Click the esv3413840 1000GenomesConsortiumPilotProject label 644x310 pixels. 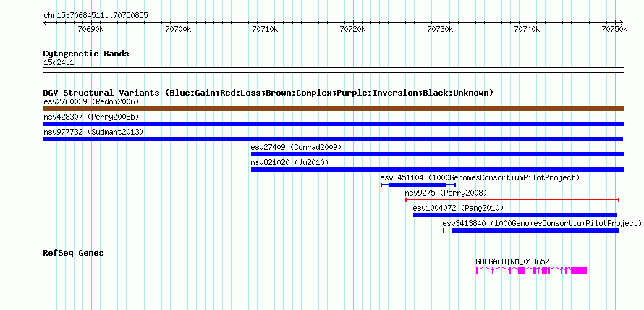pos(542,223)
